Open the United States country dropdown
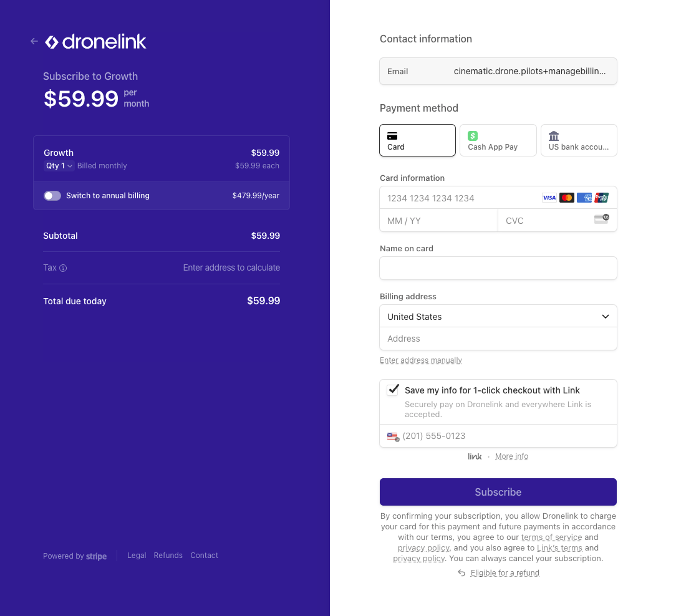This screenshot has height=616, width=681. (x=498, y=316)
